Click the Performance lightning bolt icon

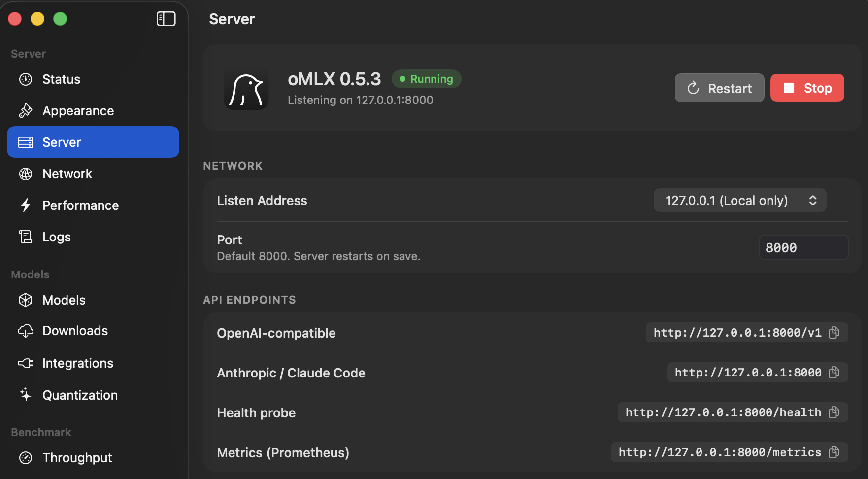coord(26,205)
